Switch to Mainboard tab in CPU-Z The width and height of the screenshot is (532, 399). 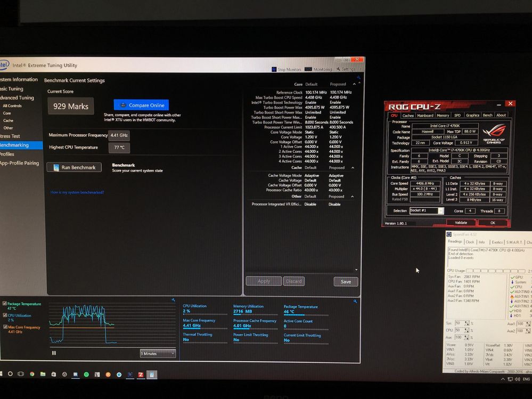pos(425,116)
